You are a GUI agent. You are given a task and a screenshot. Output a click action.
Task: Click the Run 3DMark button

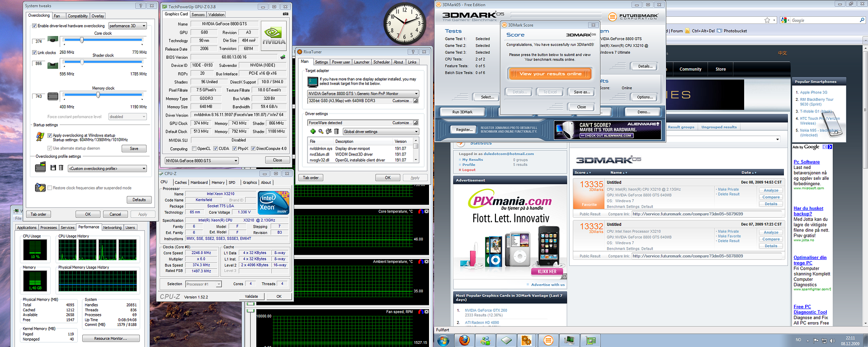tap(462, 112)
